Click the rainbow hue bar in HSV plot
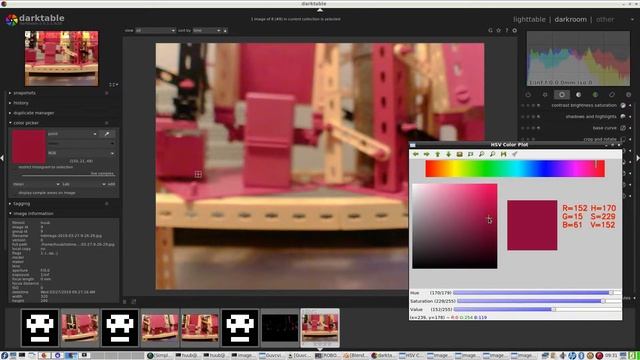 (515, 169)
